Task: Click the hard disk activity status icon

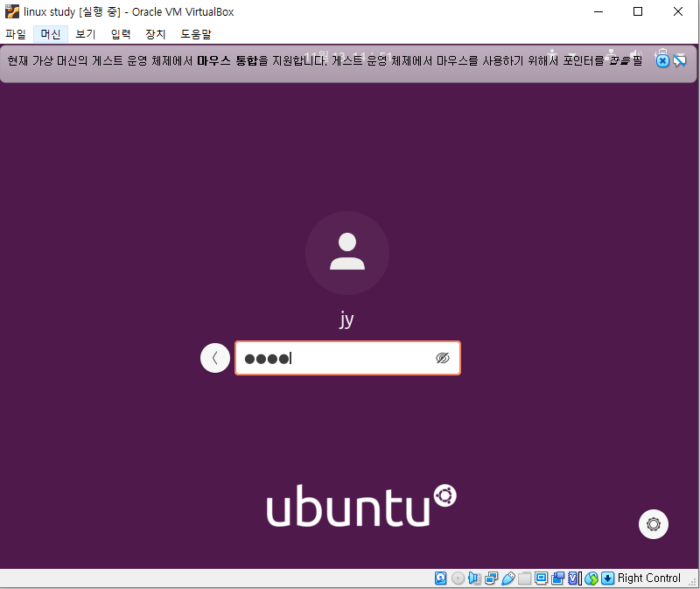Action: coord(441,578)
